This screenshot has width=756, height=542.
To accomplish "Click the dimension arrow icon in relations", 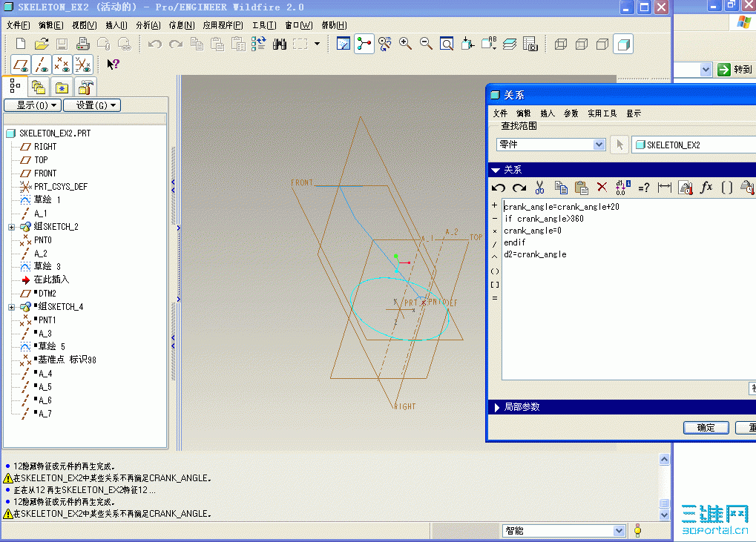I will click(x=665, y=188).
